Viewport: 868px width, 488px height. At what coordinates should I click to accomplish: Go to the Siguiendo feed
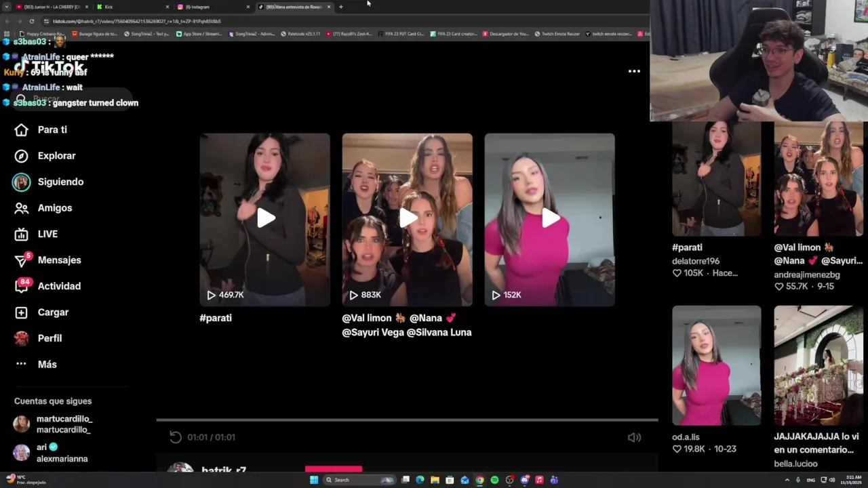coord(48,182)
